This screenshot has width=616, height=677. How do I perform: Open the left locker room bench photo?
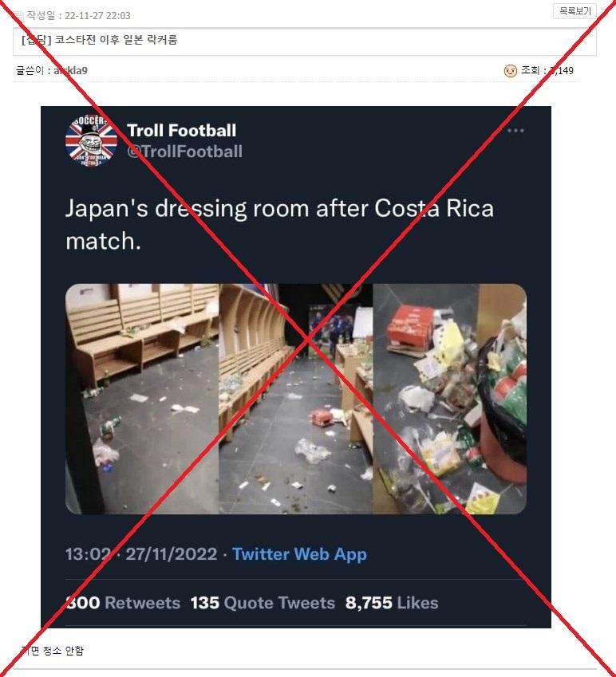point(142,399)
